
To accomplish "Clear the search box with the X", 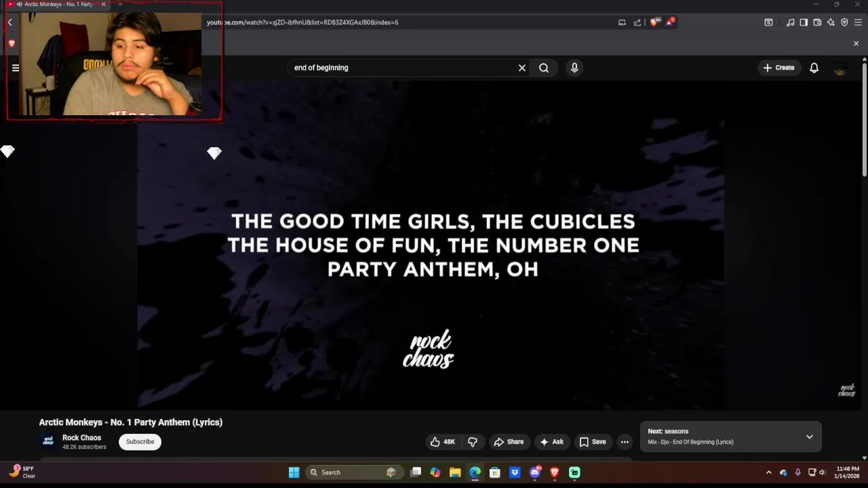I will 522,68.
